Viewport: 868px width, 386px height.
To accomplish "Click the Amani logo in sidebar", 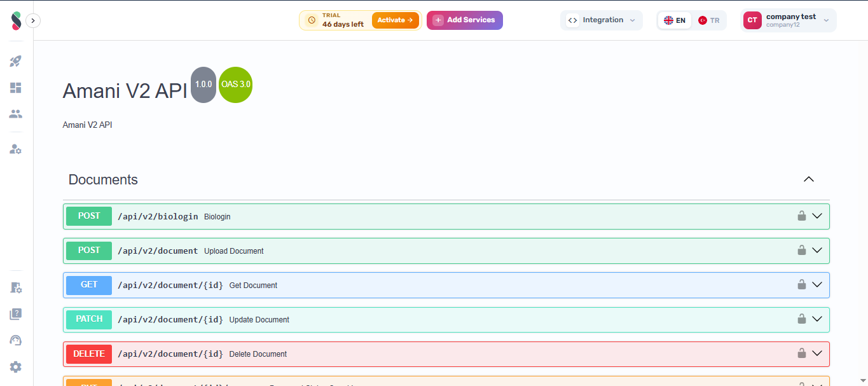I will 16,20.
